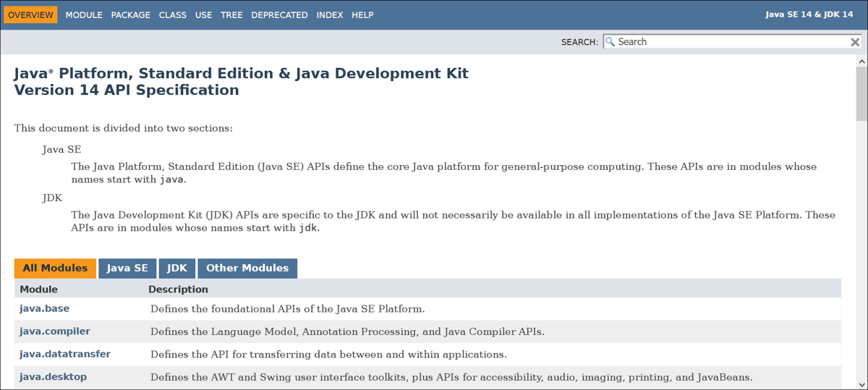Screen dimensions: 868x390
Task: Clear search with the X reset icon
Action: coord(855,42)
